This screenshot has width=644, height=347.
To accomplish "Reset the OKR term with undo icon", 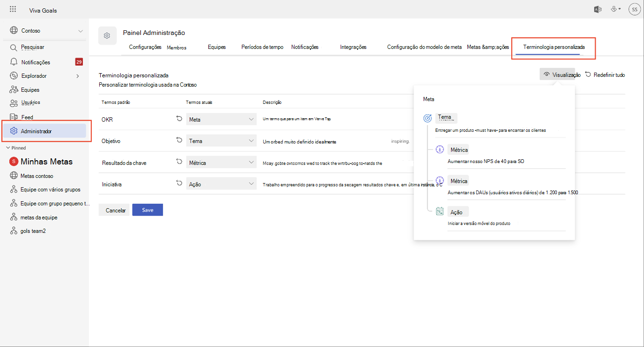I will (x=179, y=119).
